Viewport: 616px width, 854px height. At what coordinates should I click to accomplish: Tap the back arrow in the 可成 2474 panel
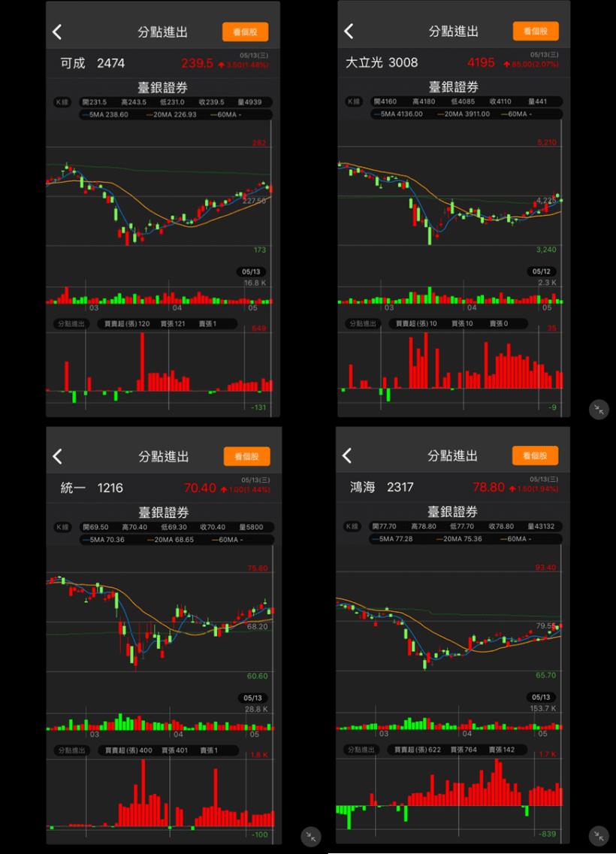click(56, 32)
